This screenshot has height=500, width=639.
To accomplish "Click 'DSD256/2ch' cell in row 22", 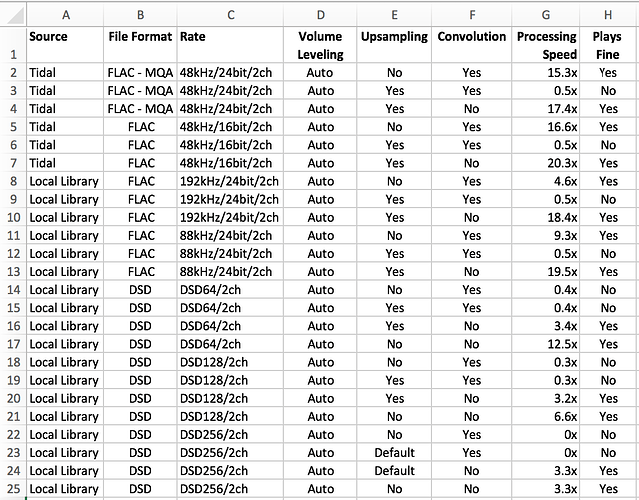I will click(x=230, y=434).
